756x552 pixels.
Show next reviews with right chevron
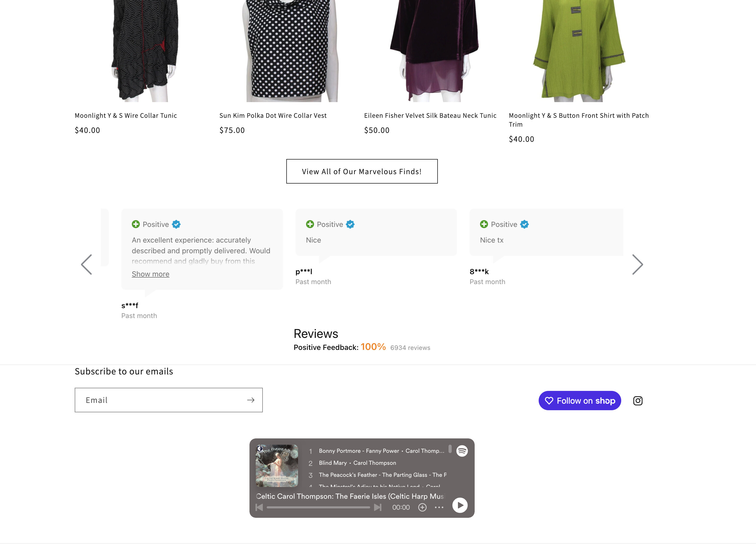(x=637, y=265)
